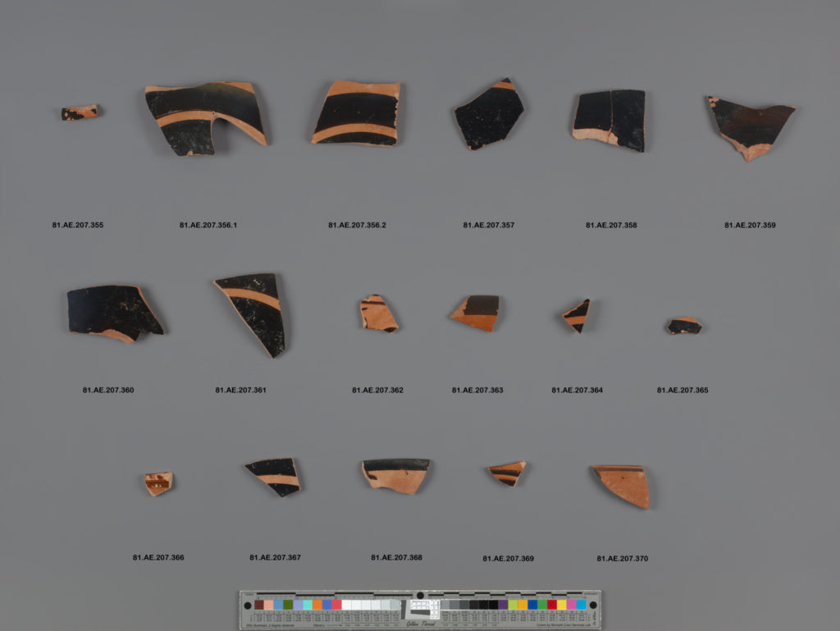Select the purple swatch on the color card
The image size is (840, 631).
(503, 605)
